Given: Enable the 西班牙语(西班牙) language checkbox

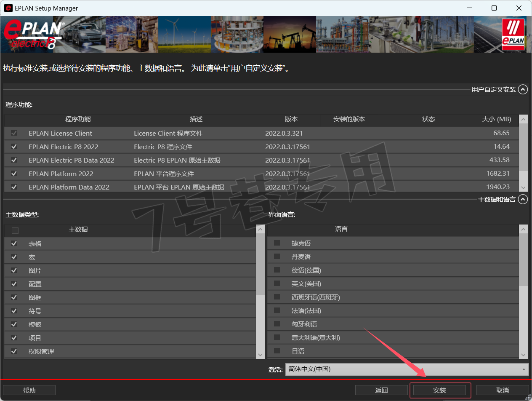Looking at the screenshot, I should (277, 297).
